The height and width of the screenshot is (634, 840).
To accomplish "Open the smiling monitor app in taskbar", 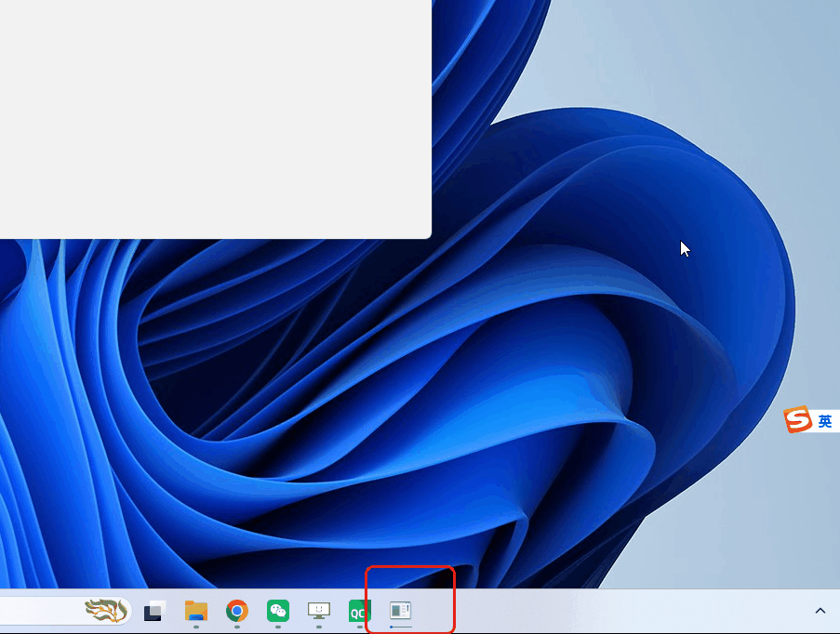I will (x=319, y=611).
